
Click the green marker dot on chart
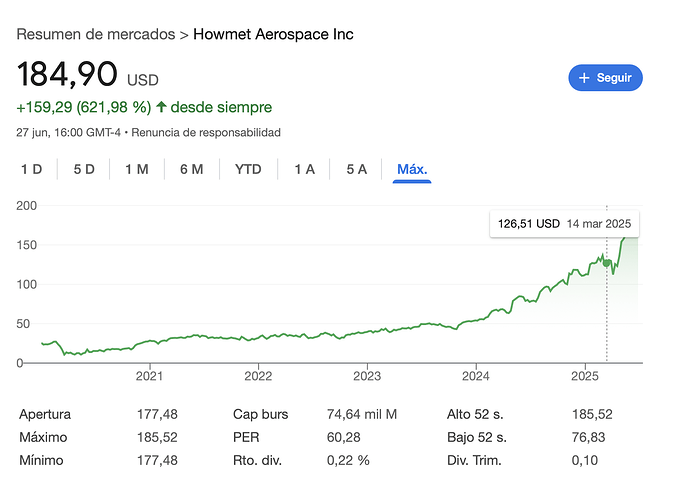click(607, 263)
